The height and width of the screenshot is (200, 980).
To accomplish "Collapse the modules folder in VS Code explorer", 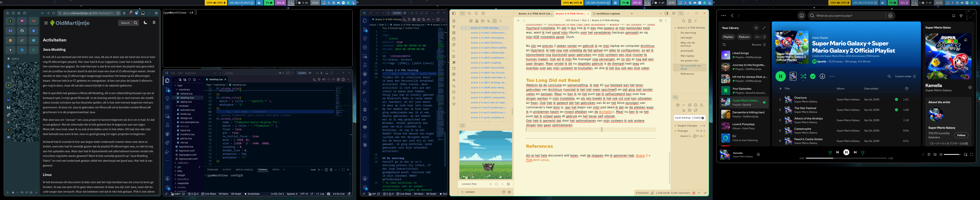I will tap(183, 106).
